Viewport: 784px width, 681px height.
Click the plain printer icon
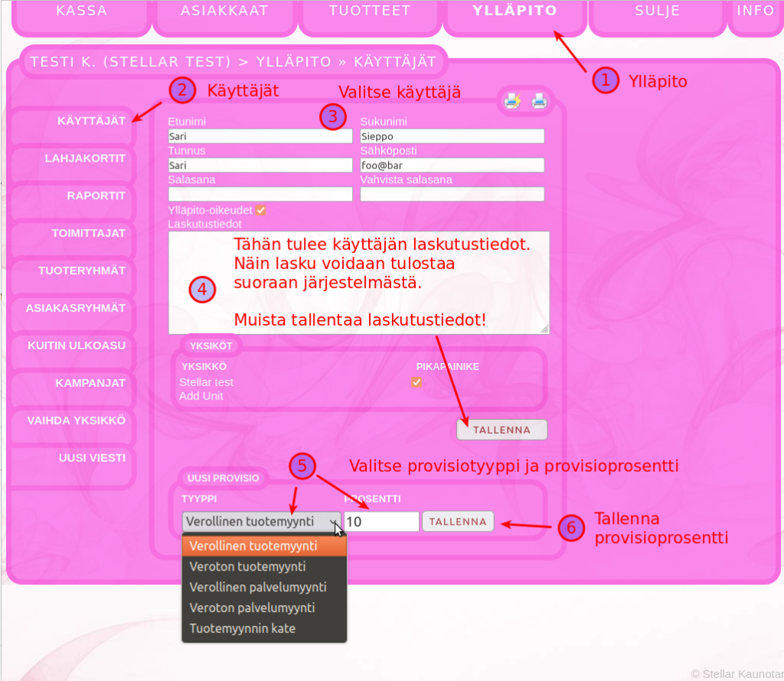(x=540, y=100)
